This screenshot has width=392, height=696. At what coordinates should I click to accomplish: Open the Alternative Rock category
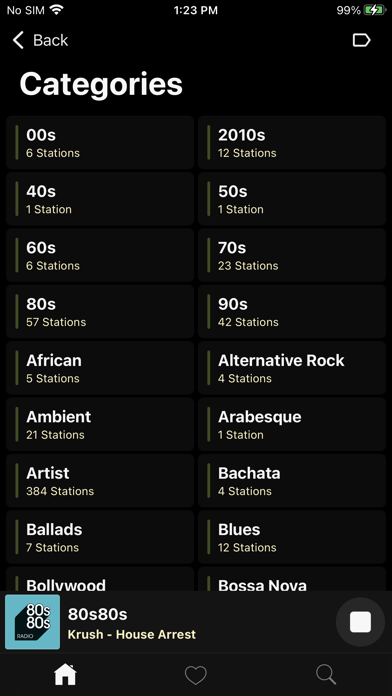[292, 368]
